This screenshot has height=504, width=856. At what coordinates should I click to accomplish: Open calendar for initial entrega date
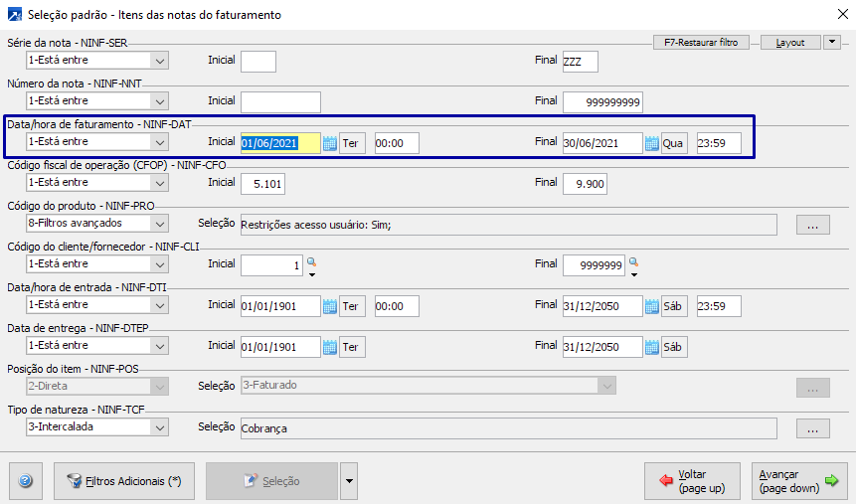tap(330, 347)
